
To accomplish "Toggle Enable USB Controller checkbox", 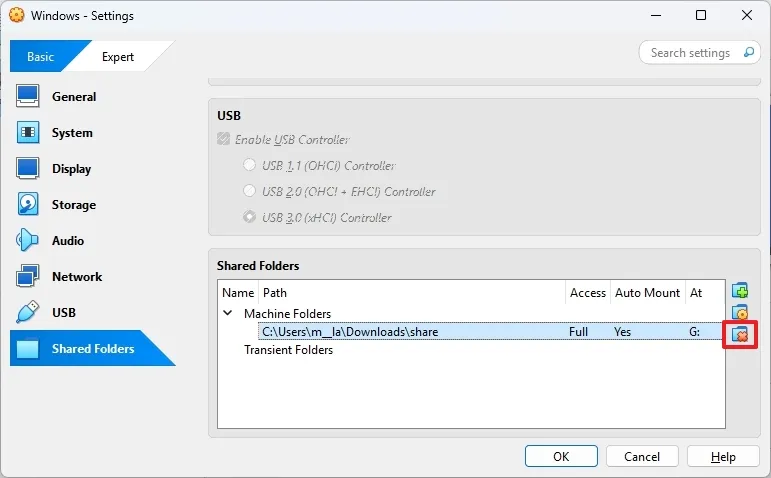I will click(x=223, y=139).
